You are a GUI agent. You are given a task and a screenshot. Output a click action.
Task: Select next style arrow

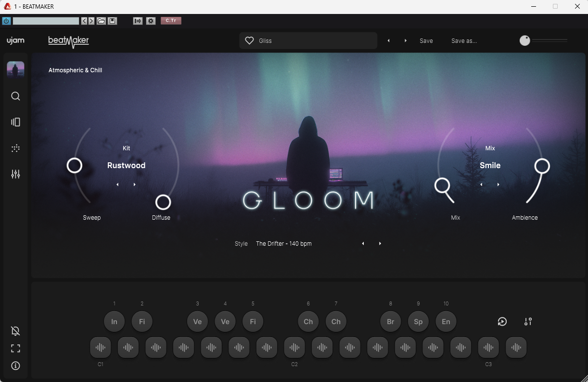[380, 244]
